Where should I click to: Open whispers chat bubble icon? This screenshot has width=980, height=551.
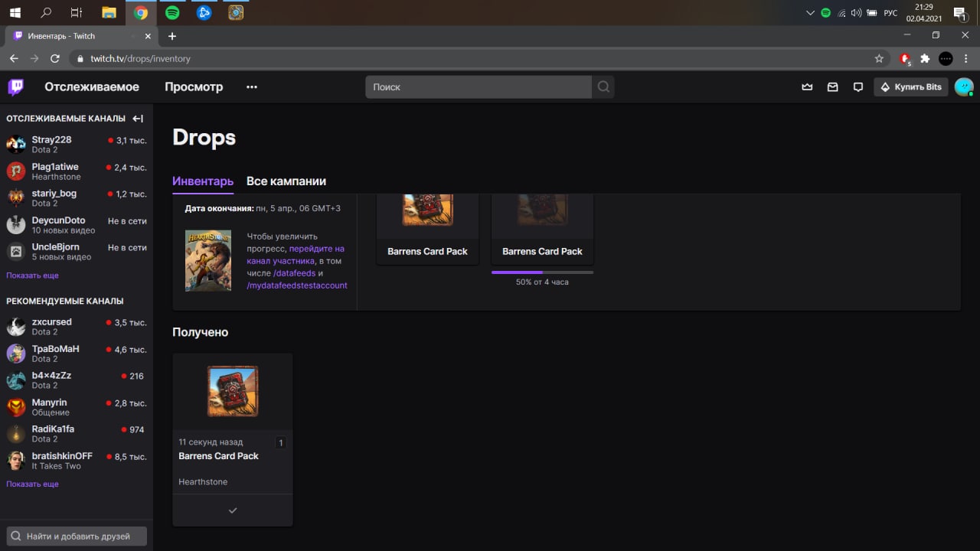pyautogui.click(x=857, y=87)
